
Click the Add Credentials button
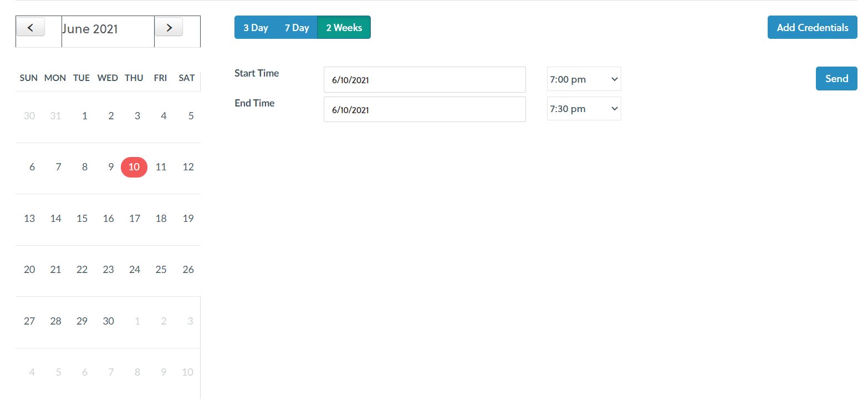[812, 28]
